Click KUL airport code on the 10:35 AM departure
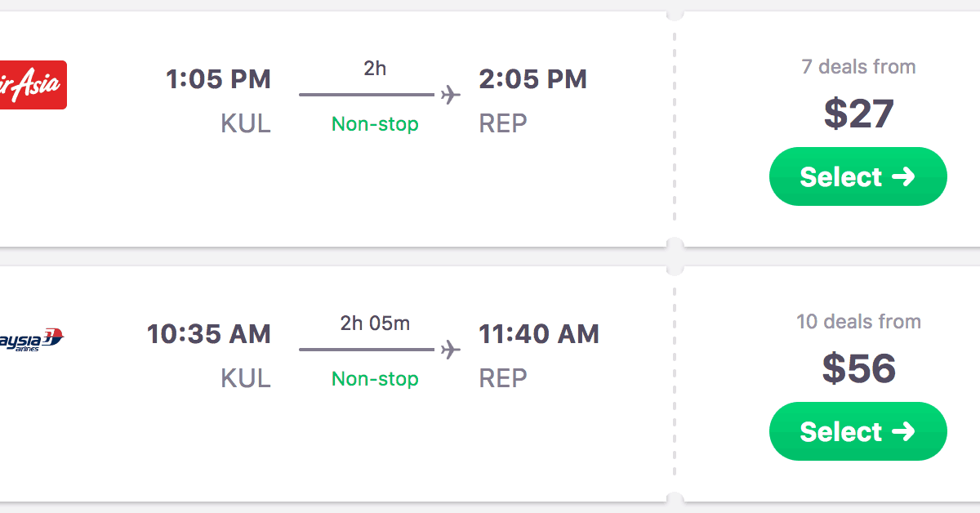 point(245,379)
